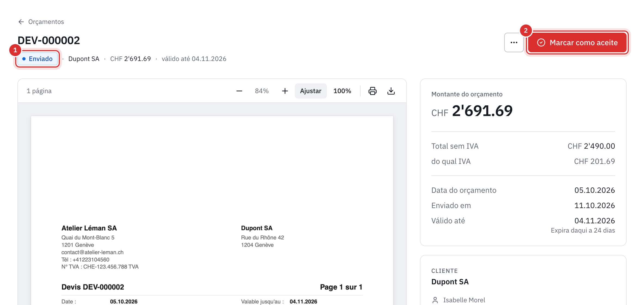Click válido até 04.11.2026 text
The height and width of the screenshot is (305, 644).
[194, 59]
